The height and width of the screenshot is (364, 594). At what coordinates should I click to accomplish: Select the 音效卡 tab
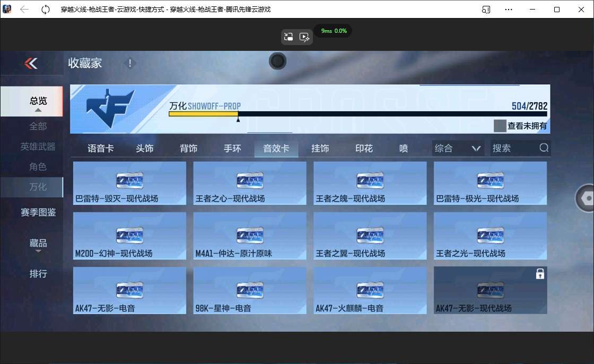[x=276, y=148]
